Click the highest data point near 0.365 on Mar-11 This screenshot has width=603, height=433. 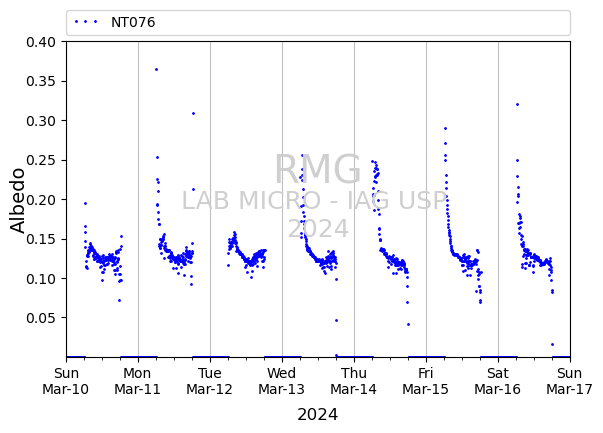157,70
